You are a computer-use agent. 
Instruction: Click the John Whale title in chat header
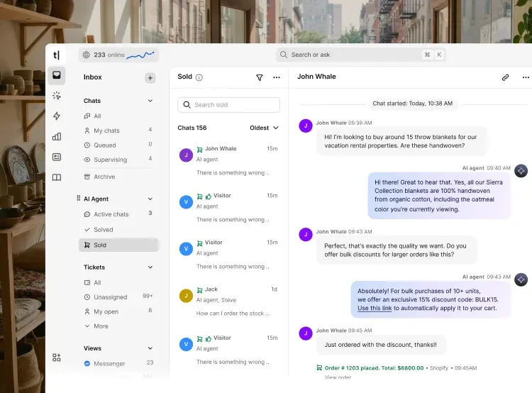coord(316,77)
